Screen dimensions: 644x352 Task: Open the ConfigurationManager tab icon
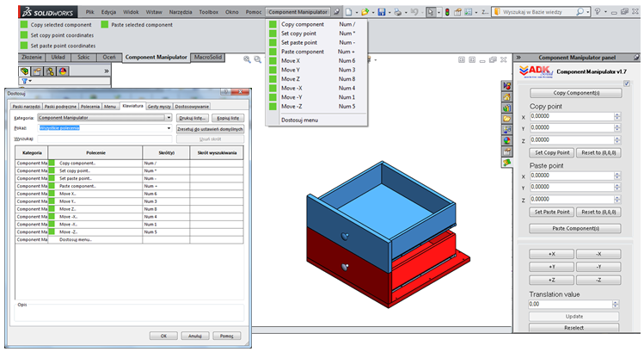click(x=50, y=71)
